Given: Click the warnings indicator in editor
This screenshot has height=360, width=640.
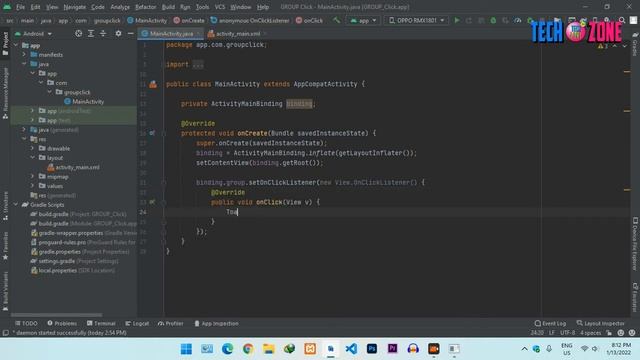Looking at the screenshot, I should click(603, 46).
